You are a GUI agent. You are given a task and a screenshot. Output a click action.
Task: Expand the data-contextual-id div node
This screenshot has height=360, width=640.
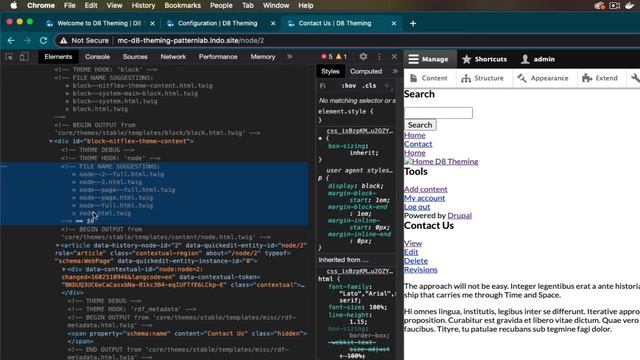pos(64,269)
